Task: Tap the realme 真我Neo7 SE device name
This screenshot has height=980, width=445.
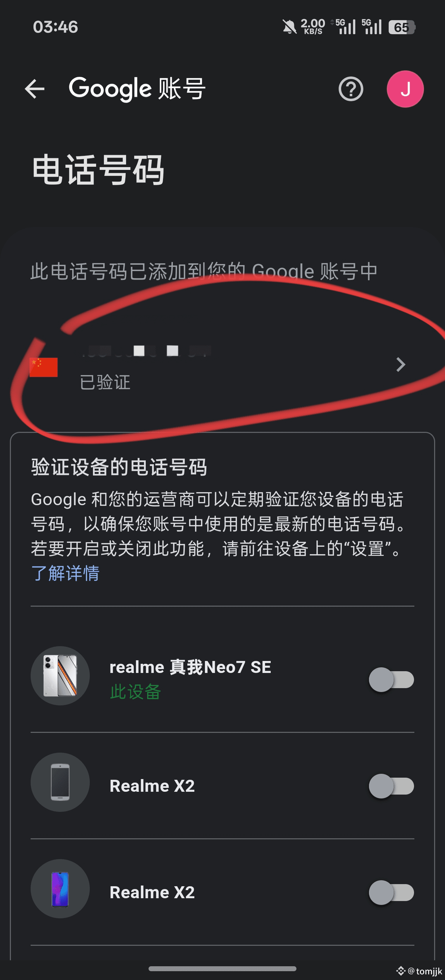Action: [190, 667]
